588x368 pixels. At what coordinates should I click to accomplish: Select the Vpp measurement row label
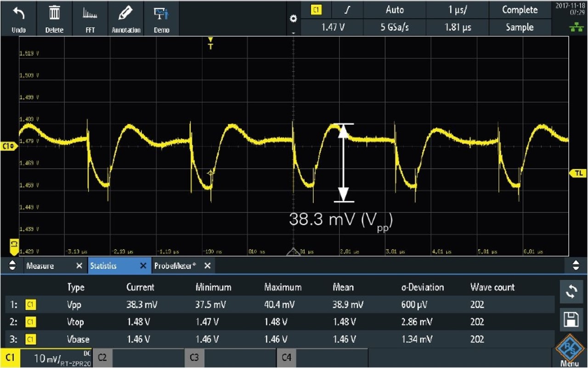(x=73, y=305)
